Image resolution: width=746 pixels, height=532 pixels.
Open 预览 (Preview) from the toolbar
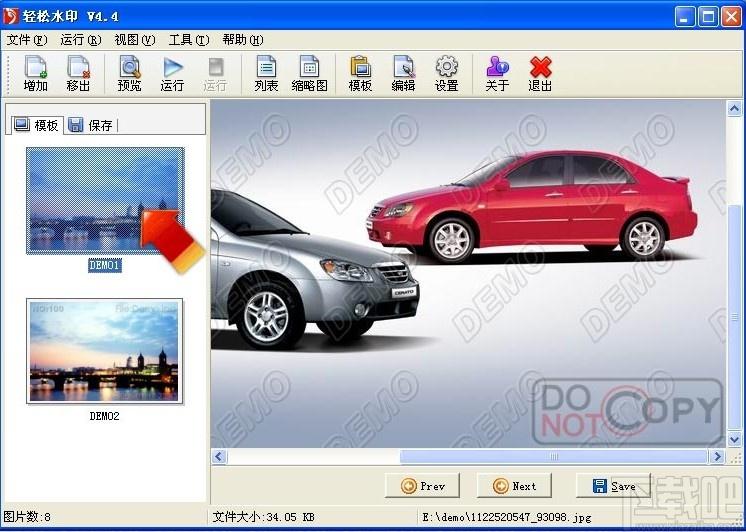point(129,73)
